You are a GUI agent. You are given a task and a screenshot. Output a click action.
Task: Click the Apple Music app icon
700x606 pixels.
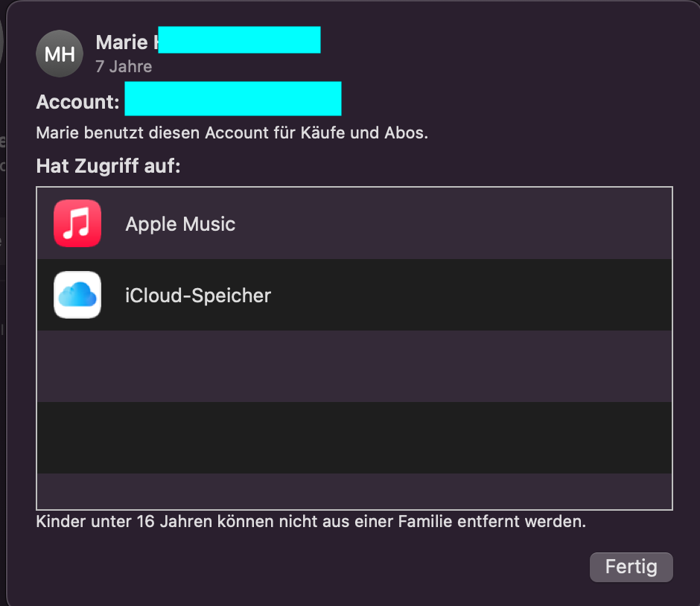click(x=77, y=223)
